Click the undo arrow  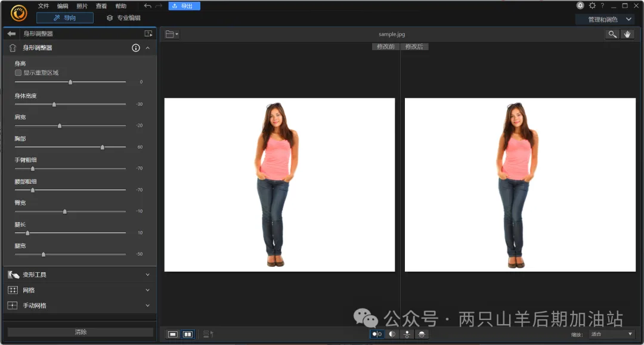tap(147, 6)
